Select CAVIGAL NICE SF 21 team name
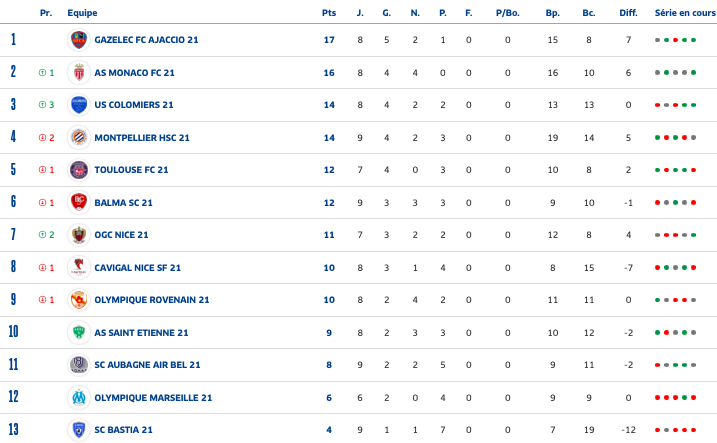Image resolution: width=717 pixels, height=443 pixels. click(138, 268)
